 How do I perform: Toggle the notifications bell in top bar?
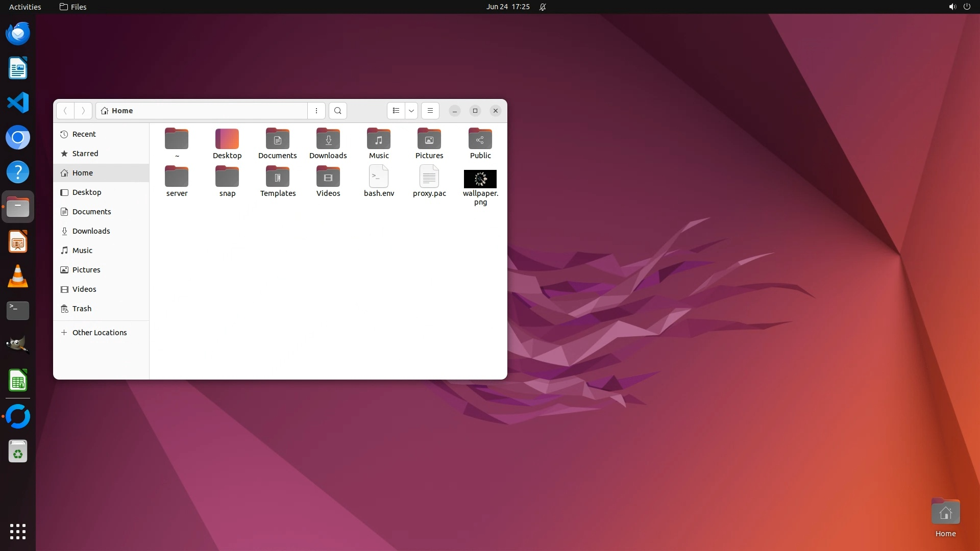click(543, 7)
